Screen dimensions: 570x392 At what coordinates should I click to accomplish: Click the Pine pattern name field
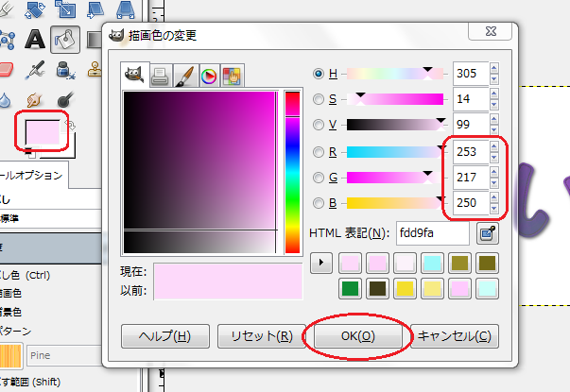click(x=64, y=356)
